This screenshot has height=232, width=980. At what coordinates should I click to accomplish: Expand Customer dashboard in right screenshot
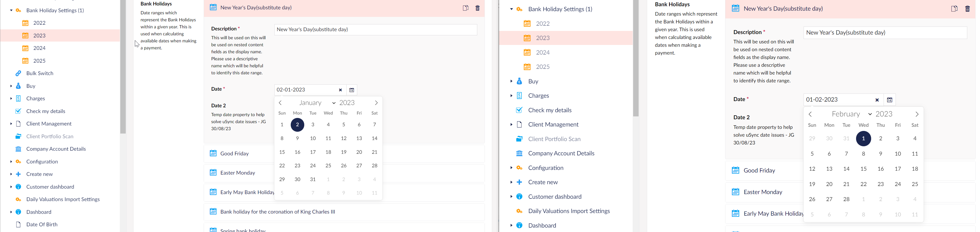(x=511, y=197)
